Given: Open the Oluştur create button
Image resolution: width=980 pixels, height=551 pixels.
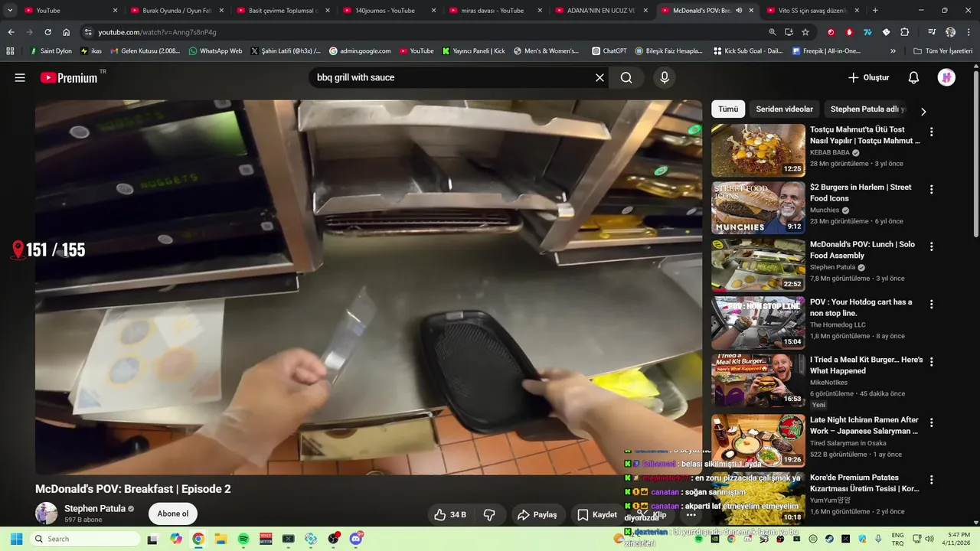Looking at the screenshot, I should (x=869, y=77).
